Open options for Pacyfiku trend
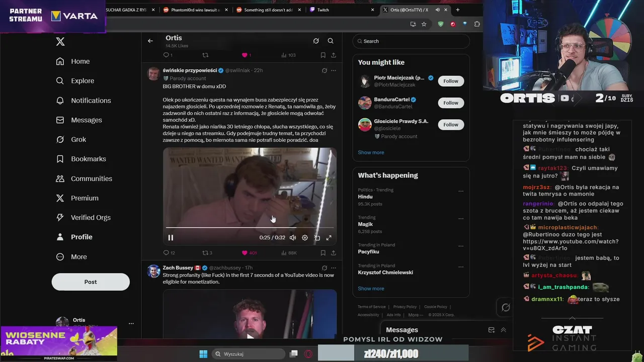Screen dimensions: 644x362 [x=461, y=246]
